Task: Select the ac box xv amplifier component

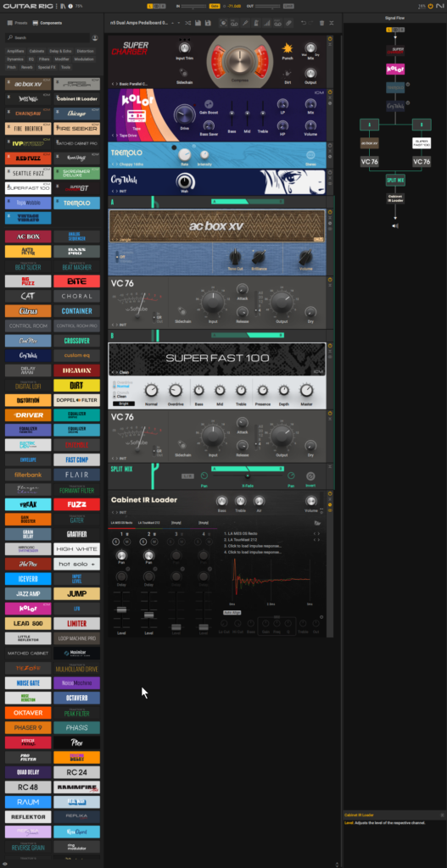Action: point(28,84)
